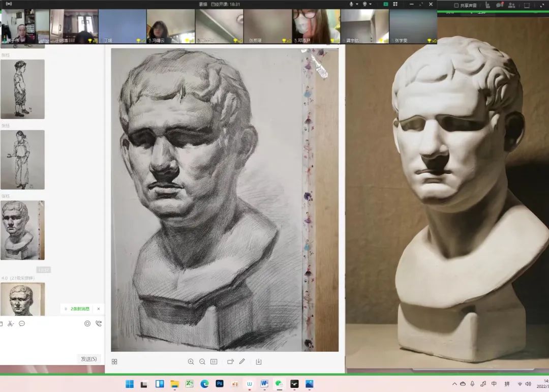Jump to the 2 new messages
Viewport: 549px width, 392px height.
point(80,309)
